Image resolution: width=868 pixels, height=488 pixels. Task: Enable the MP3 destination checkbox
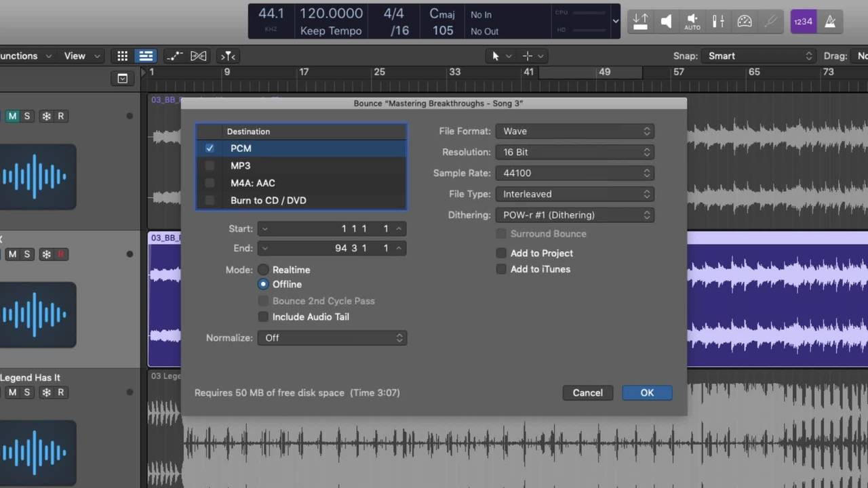(x=210, y=165)
